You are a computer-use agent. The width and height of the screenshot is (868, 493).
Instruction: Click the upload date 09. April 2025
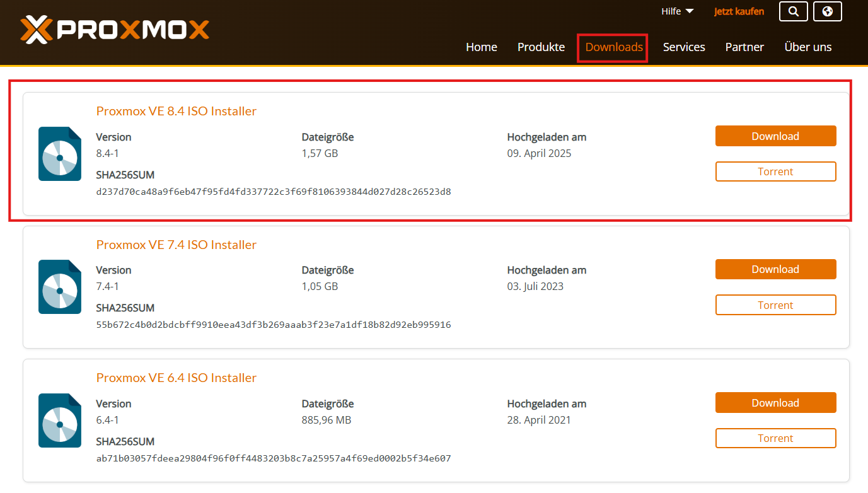[x=540, y=153]
